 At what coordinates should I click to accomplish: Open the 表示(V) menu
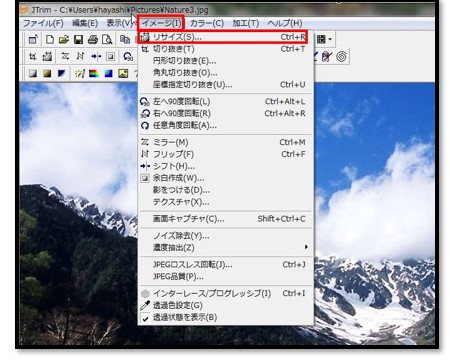click(120, 23)
